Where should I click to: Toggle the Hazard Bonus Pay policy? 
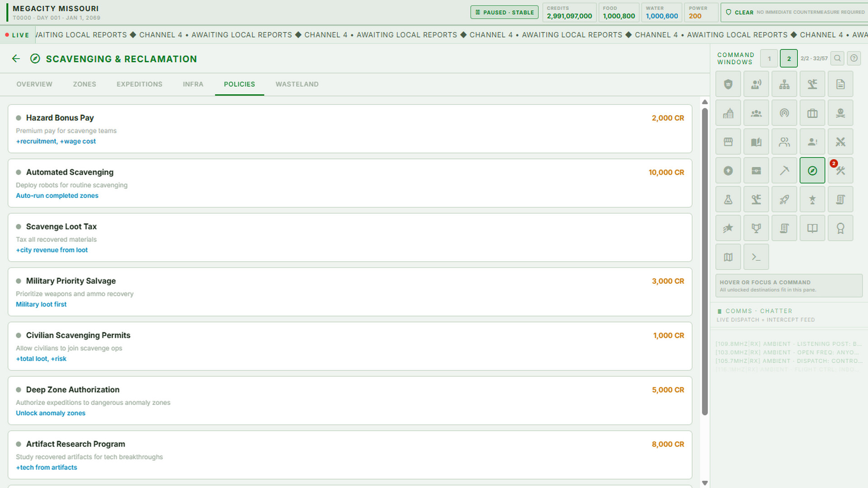350,129
